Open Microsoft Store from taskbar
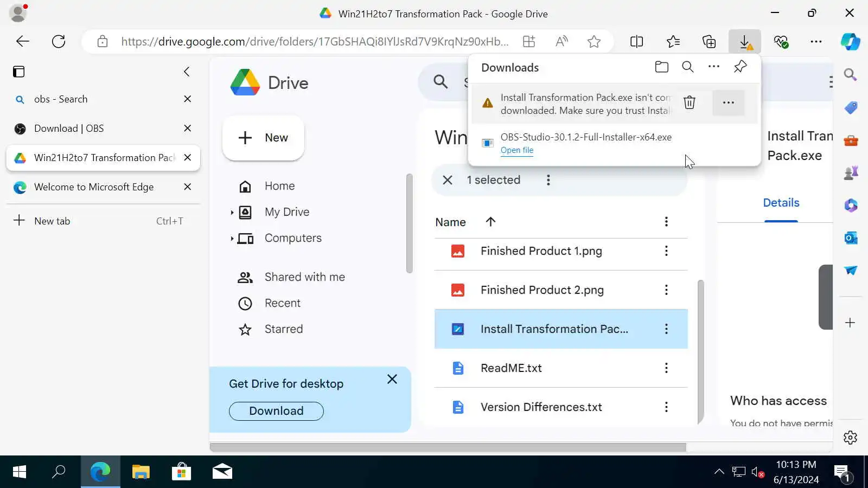 (x=182, y=472)
